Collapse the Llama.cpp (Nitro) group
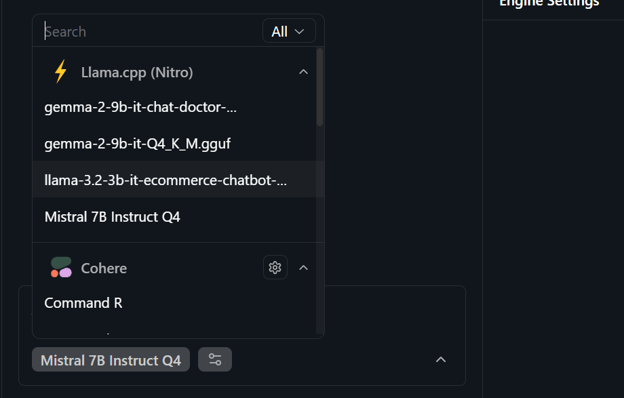Image resolution: width=624 pixels, height=398 pixels. pyautogui.click(x=303, y=72)
